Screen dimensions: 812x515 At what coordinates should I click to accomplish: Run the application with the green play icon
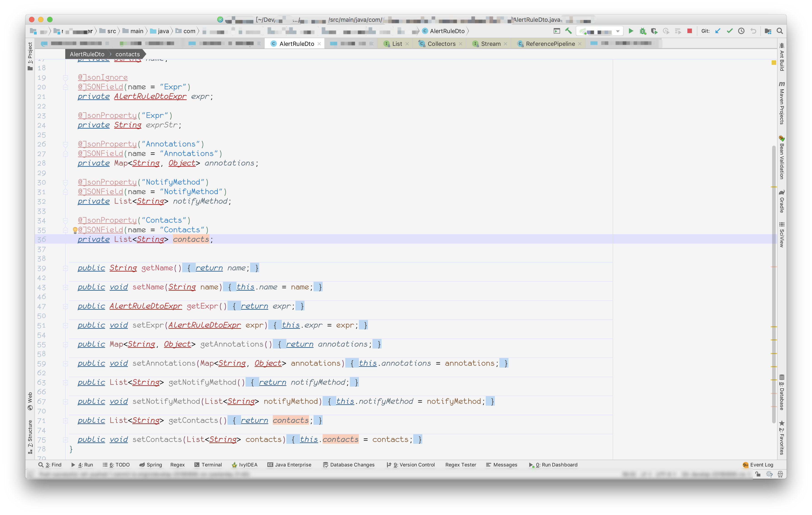click(631, 31)
